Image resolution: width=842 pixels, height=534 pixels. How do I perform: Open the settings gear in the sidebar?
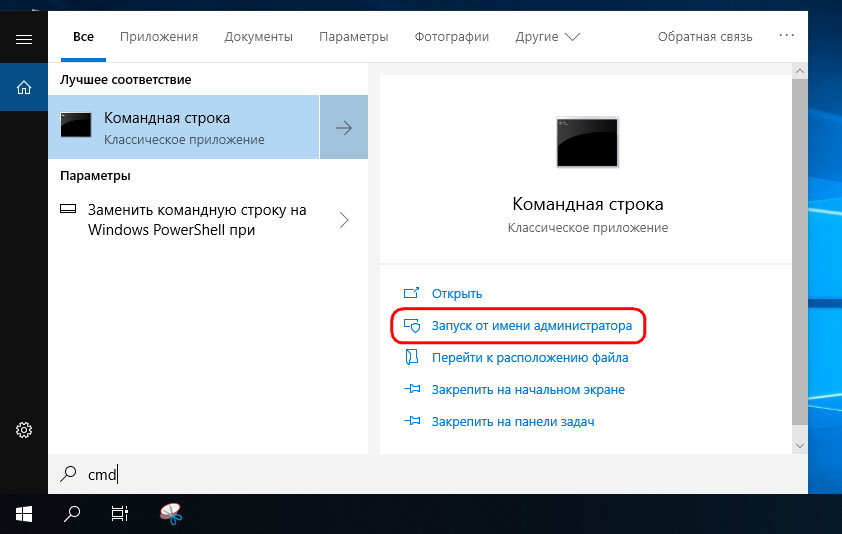pos(24,430)
